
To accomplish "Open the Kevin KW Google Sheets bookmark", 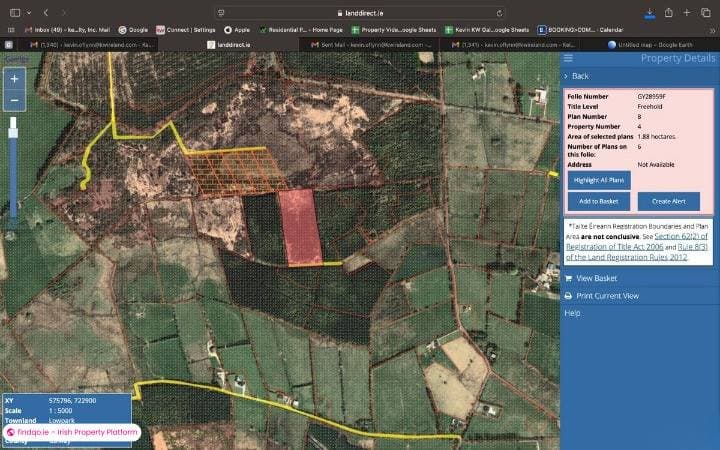I will pos(487,30).
